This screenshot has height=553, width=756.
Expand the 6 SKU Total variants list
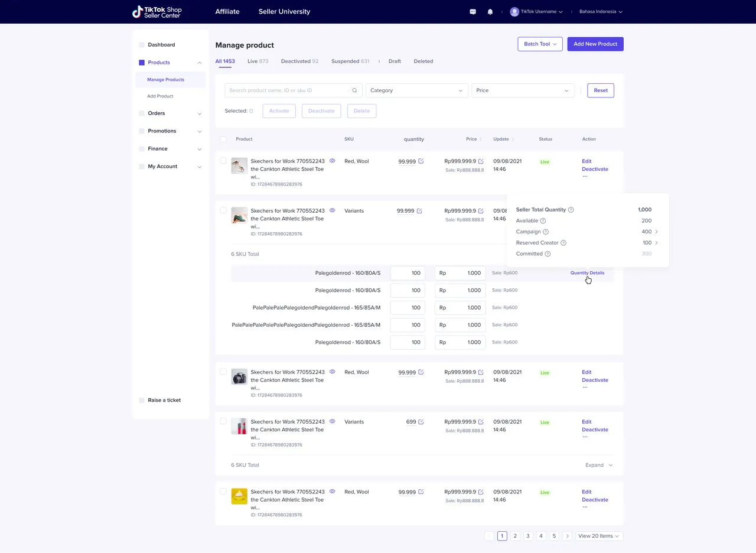click(x=599, y=465)
